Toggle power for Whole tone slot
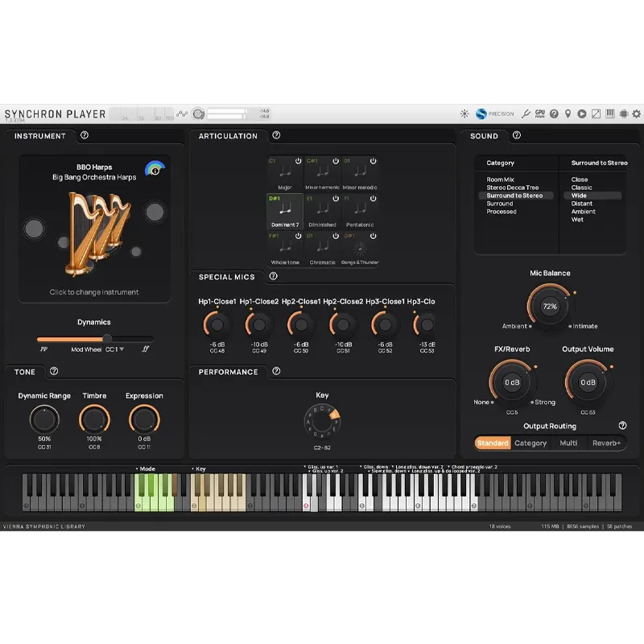644x644 pixels. tap(298, 236)
